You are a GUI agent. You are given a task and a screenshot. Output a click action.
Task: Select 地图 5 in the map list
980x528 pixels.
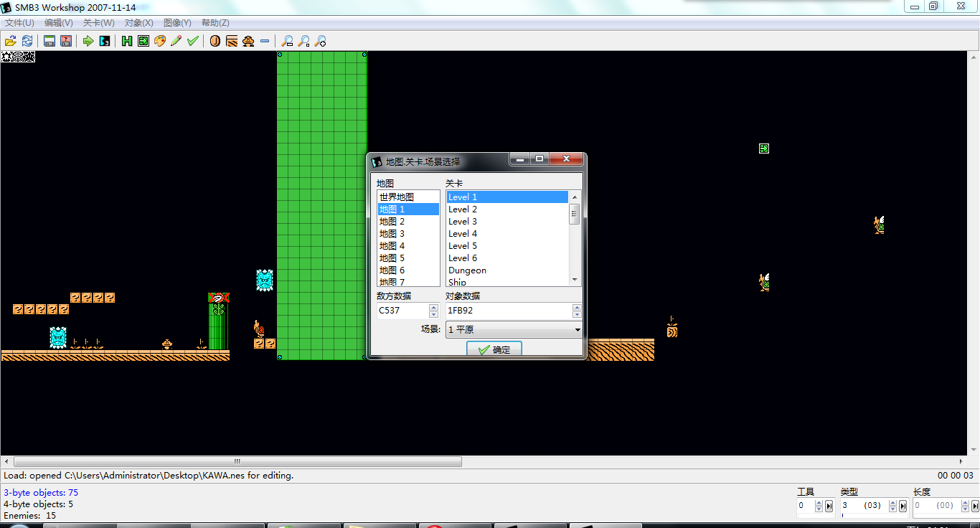(408, 258)
